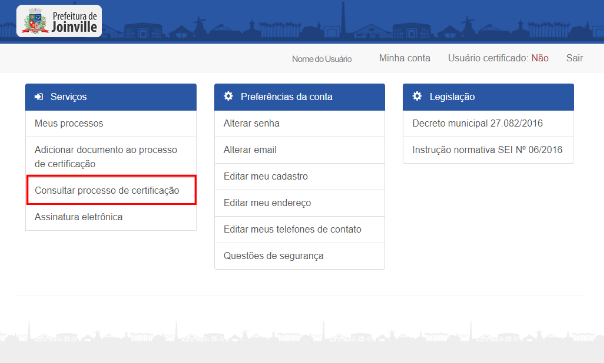Click the Preferências da conta gear icon
Image resolution: width=604 pixels, height=363 pixels.
[x=228, y=96]
